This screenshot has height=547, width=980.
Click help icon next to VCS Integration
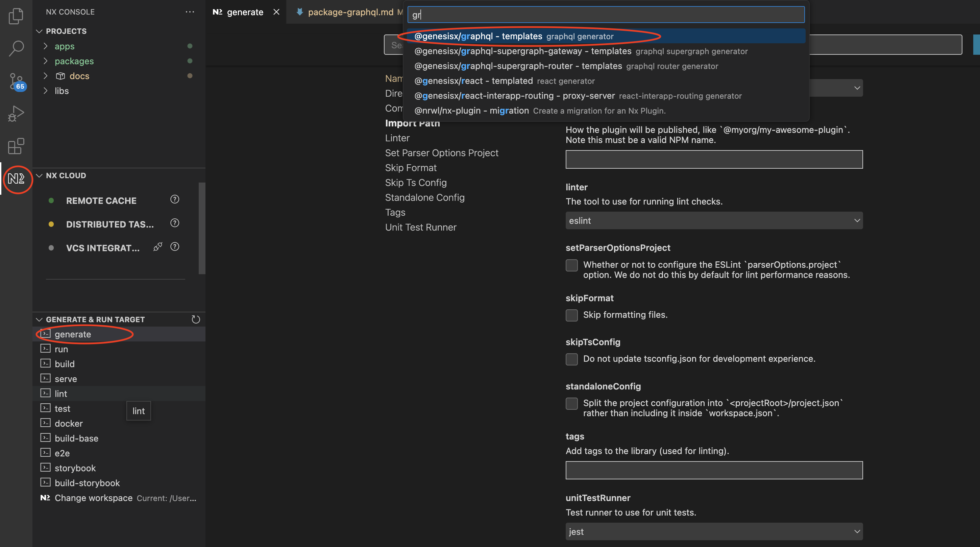(175, 247)
